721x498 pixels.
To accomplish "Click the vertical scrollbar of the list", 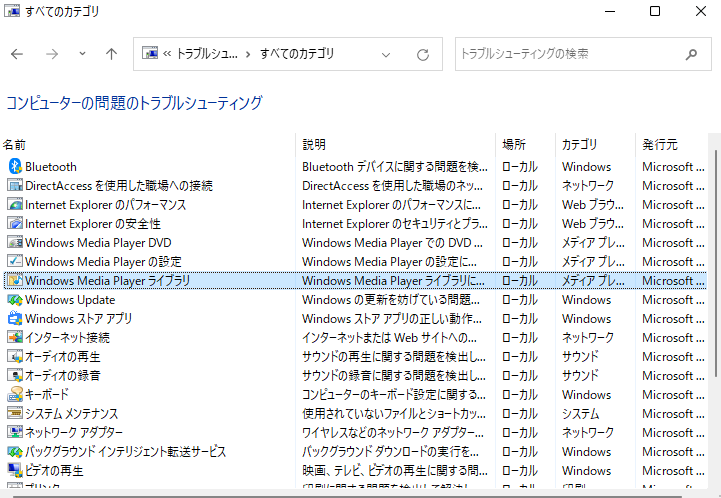I will (x=713, y=300).
